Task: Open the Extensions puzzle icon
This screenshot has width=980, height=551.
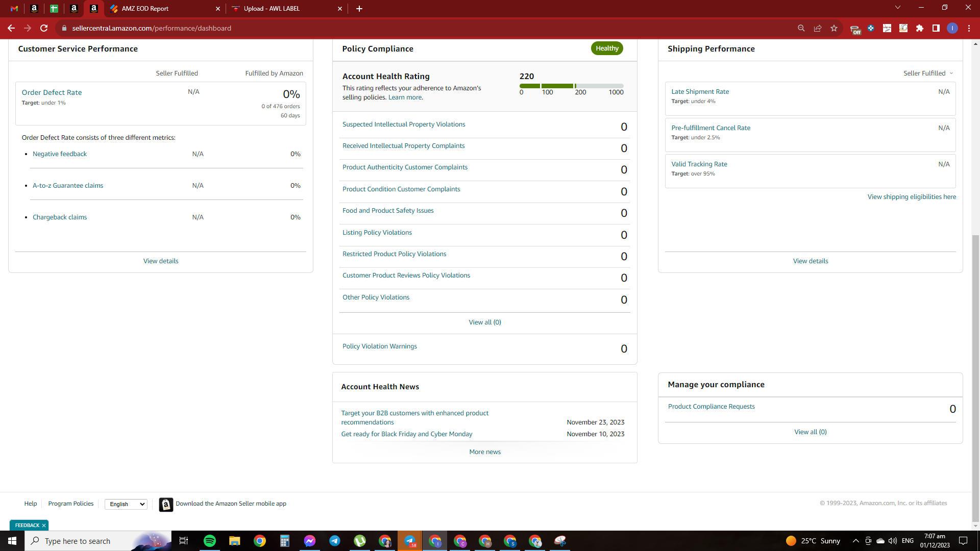Action: coord(920,28)
